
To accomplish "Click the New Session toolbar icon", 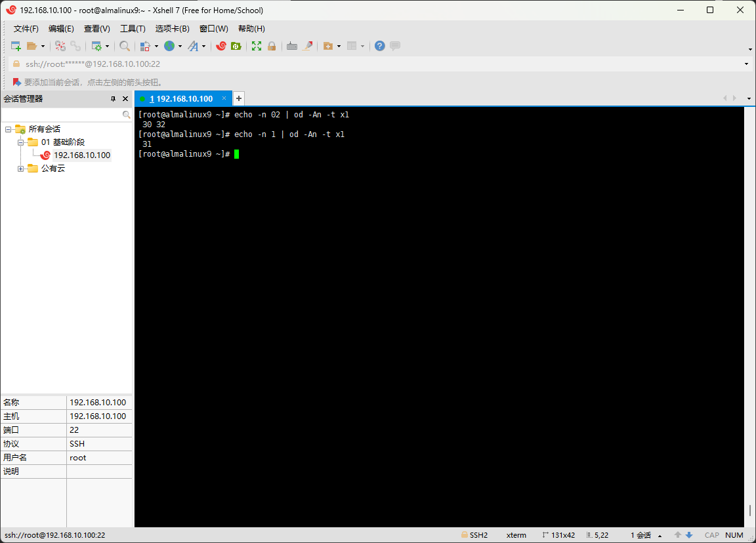I will click(16, 46).
